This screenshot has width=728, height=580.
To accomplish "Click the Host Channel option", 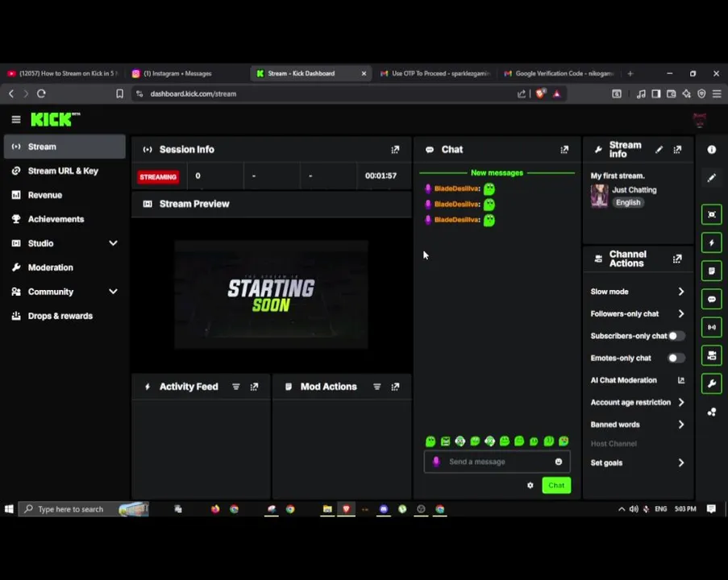I will pyautogui.click(x=614, y=444).
